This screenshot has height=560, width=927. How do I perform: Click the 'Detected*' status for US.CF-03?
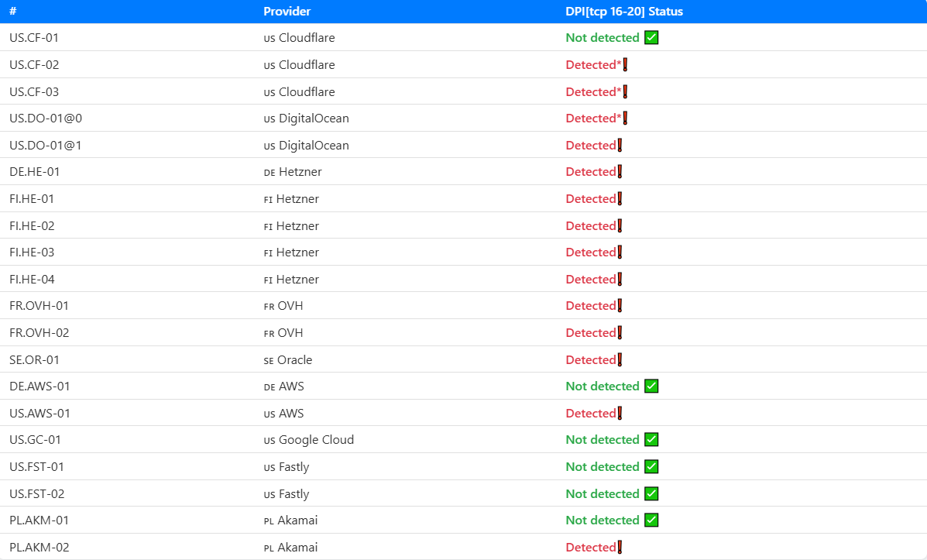(593, 92)
